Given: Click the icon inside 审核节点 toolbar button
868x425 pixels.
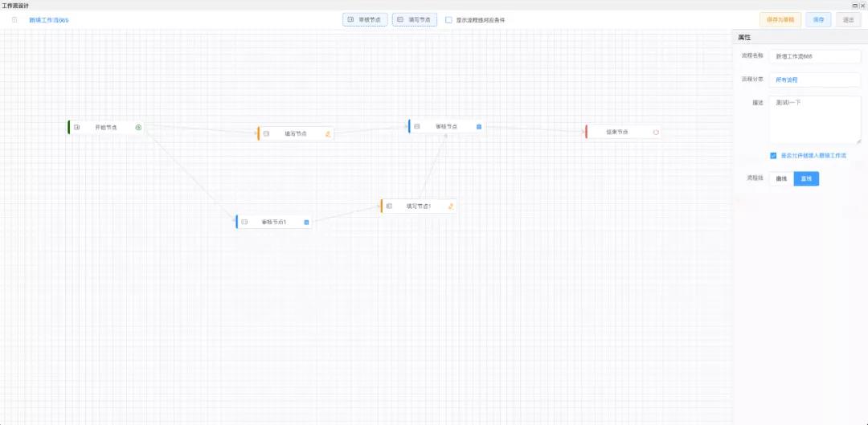Looking at the screenshot, I should coord(350,20).
